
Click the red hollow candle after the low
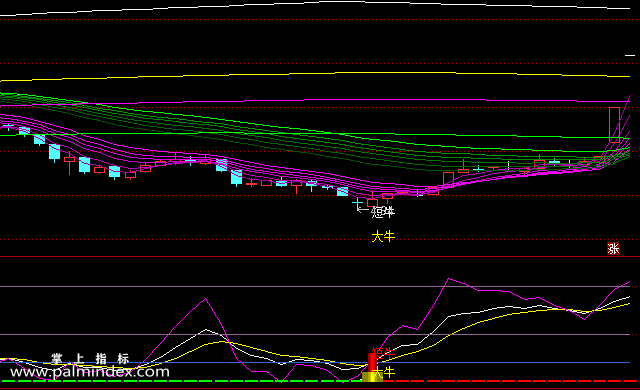point(448,179)
